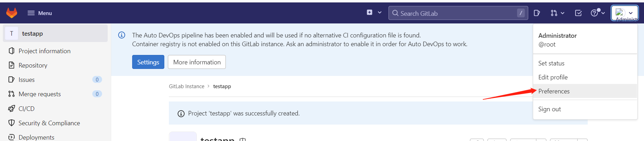
Task: Toggle the Administrator avatar menu
Action: 624,13
